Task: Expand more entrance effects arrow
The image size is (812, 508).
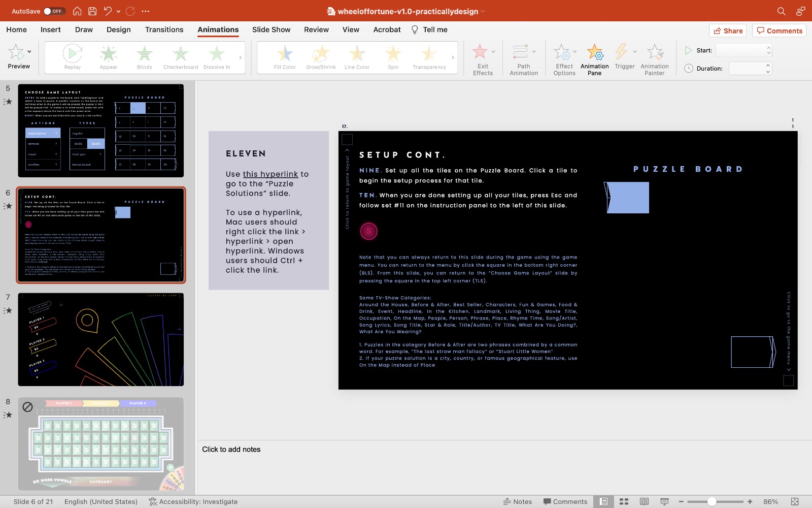Action: 240,57
